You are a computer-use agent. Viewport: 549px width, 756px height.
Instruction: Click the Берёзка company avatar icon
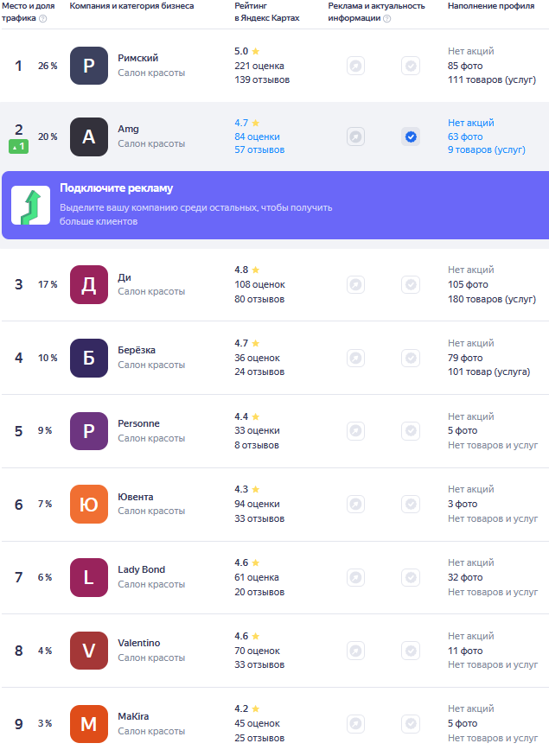point(89,358)
